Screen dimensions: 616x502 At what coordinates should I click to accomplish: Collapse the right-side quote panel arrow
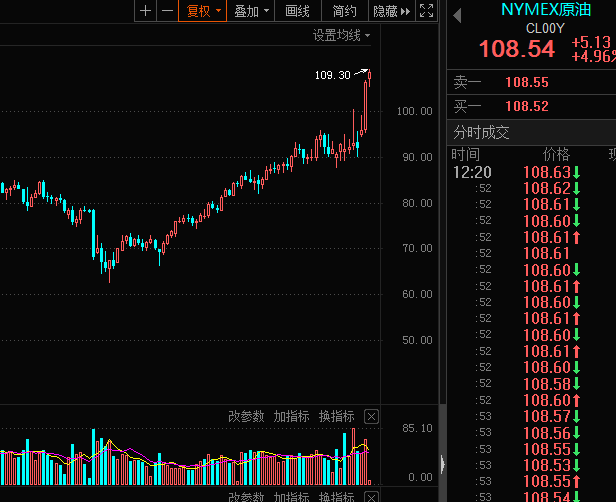pos(442,463)
